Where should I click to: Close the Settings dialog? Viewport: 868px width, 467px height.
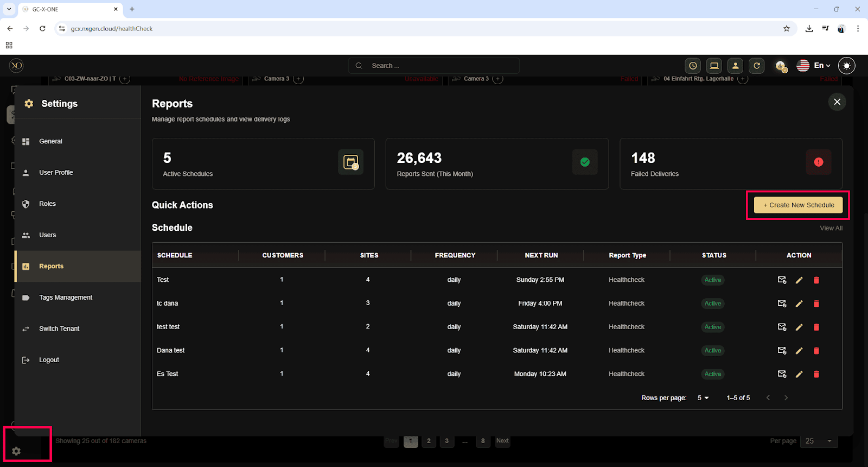click(x=837, y=102)
